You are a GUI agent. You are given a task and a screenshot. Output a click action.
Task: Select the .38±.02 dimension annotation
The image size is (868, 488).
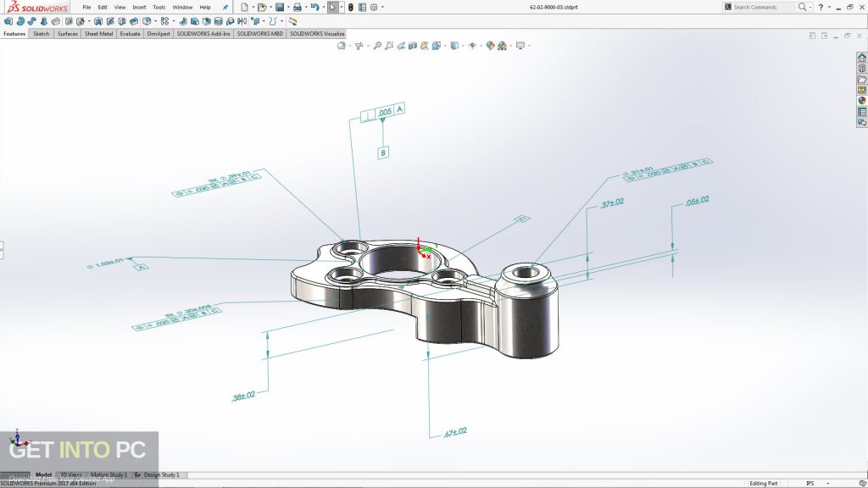(x=243, y=396)
